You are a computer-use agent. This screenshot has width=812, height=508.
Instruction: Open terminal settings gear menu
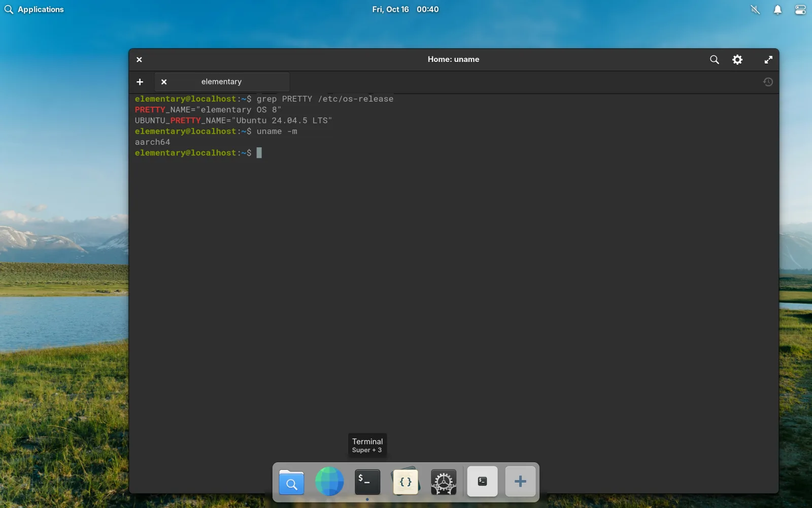[x=737, y=59]
